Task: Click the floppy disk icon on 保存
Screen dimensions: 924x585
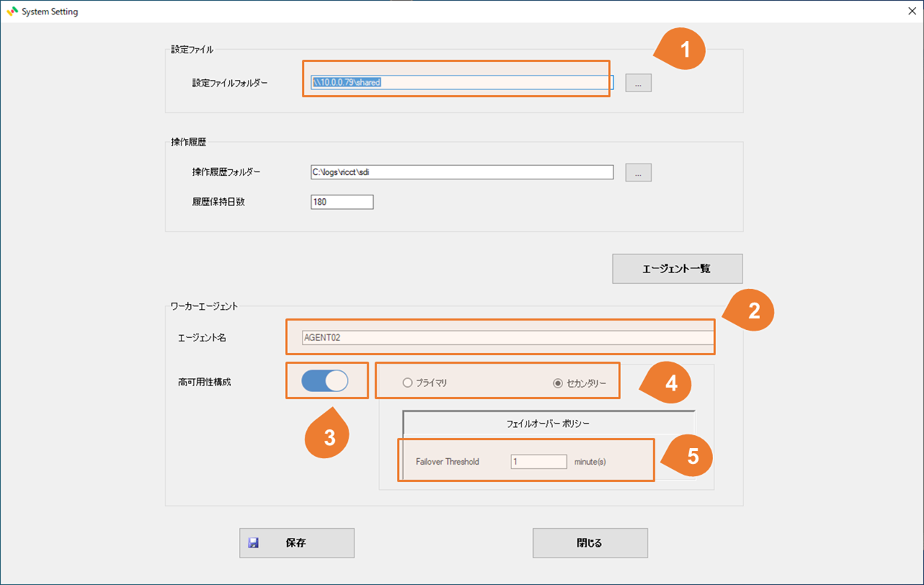Action: [254, 543]
